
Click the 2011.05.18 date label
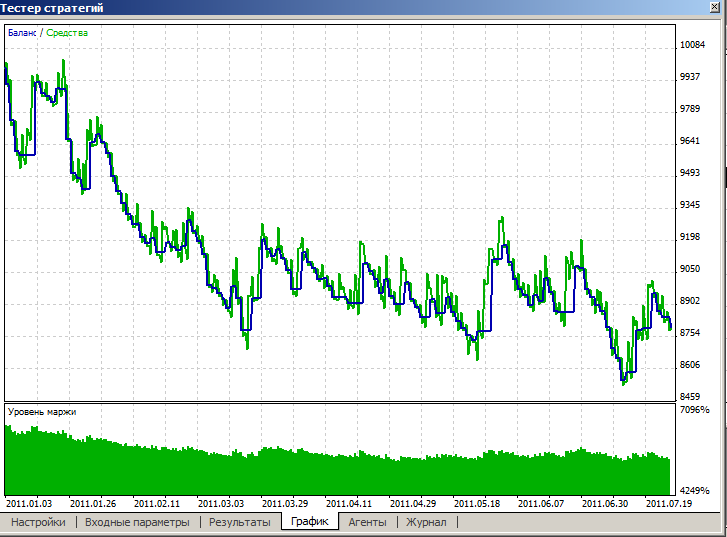477,503
